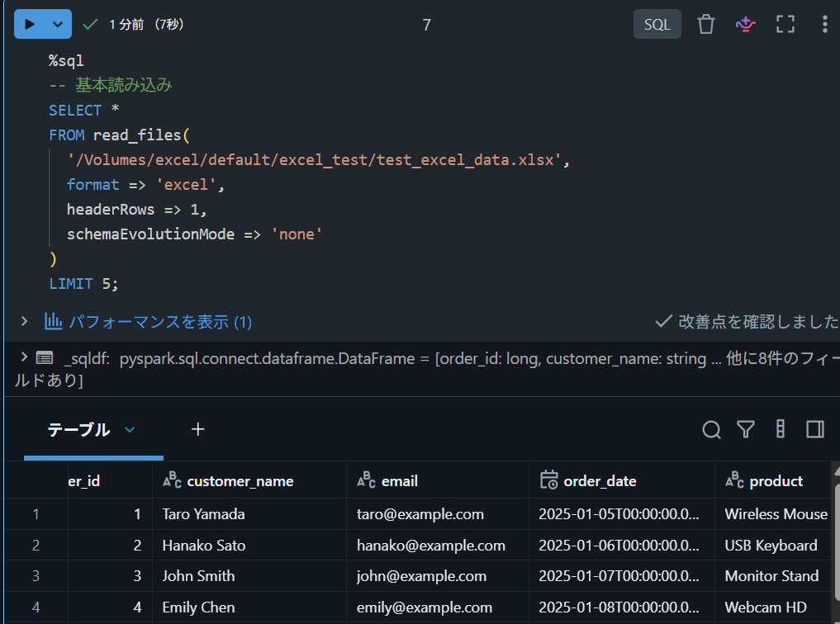Delete the cell with the trash icon
This screenshot has height=624, width=840.
tap(706, 24)
